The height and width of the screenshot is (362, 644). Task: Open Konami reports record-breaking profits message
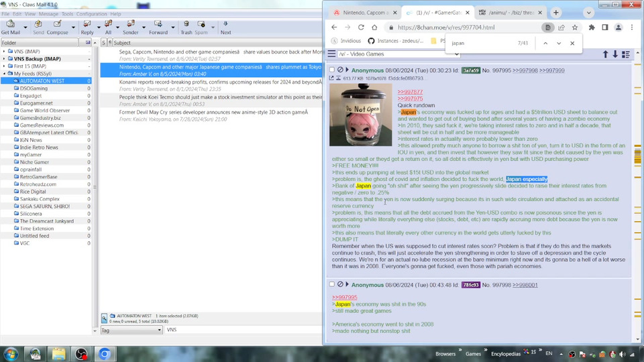click(211, 85)
